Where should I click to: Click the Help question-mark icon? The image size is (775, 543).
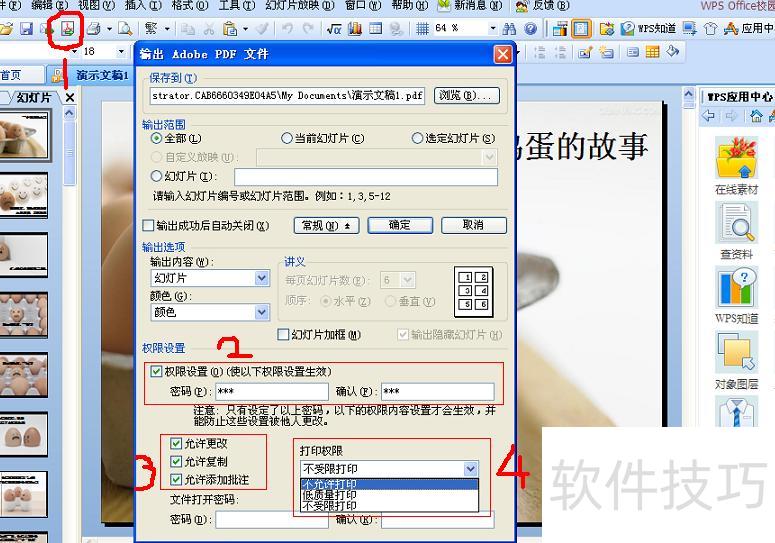point(530,29)
